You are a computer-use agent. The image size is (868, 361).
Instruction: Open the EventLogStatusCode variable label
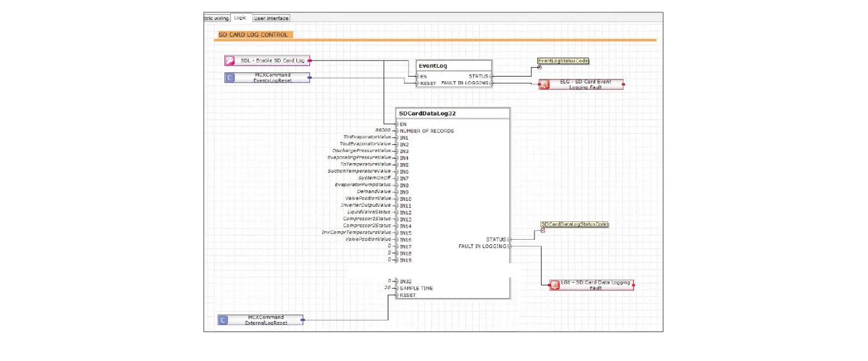(563, 61)
